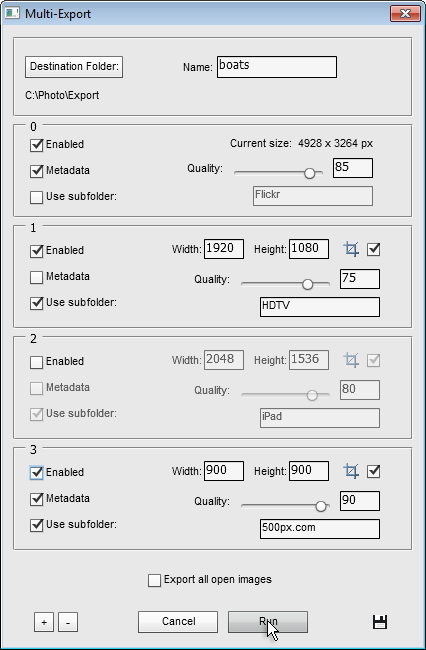
Task: Click the plus button to add preset
Action: 44,623
